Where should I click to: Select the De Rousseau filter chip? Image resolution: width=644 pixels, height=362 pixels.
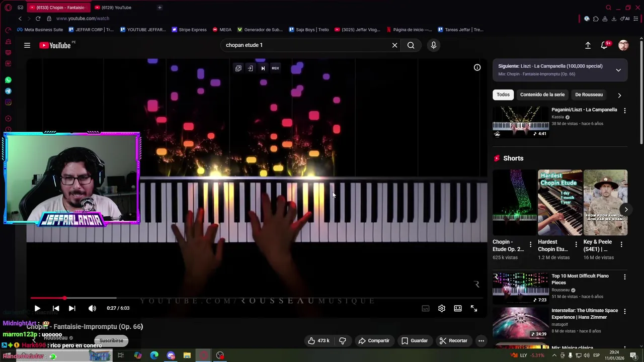(589, 95)
